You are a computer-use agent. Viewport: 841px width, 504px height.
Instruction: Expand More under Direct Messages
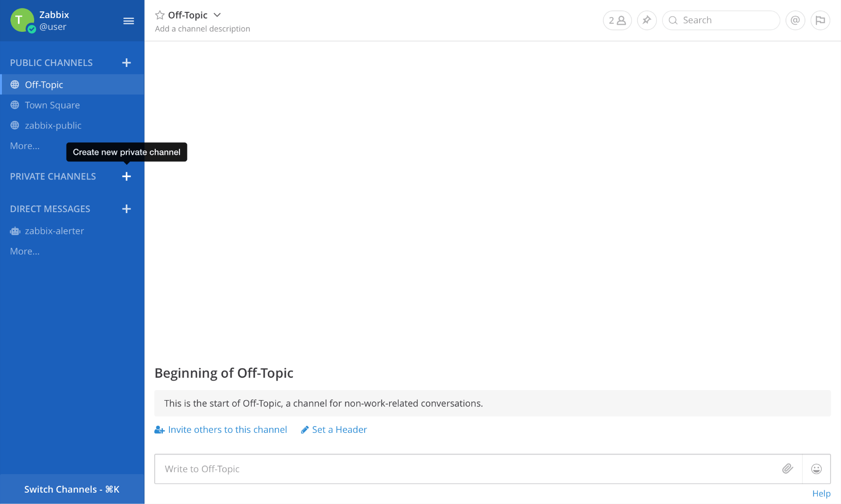click(25, 252)
